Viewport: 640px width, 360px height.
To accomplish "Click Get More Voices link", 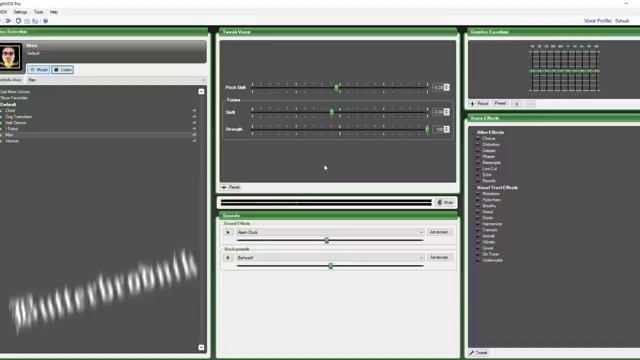I will pos(15,92).
